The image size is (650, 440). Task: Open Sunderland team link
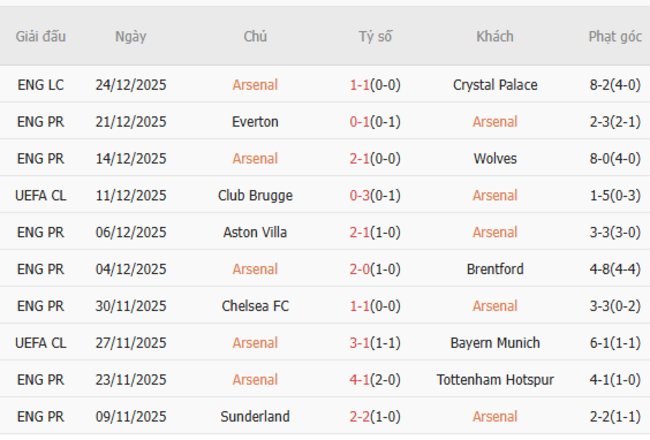[255, 417]
